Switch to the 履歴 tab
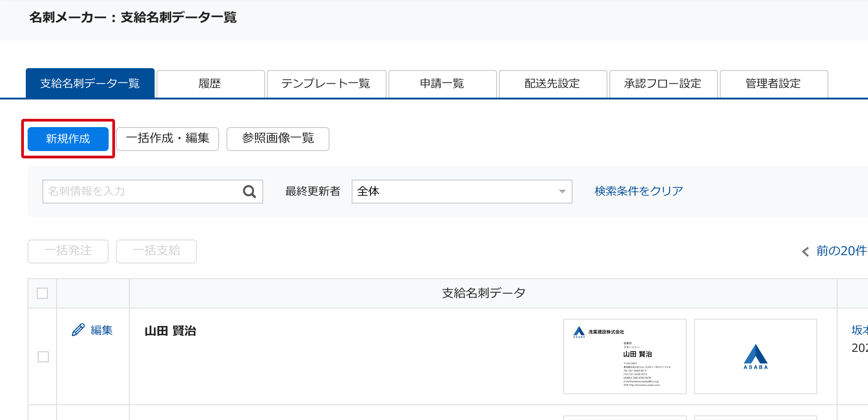 (x=210, y=84)
